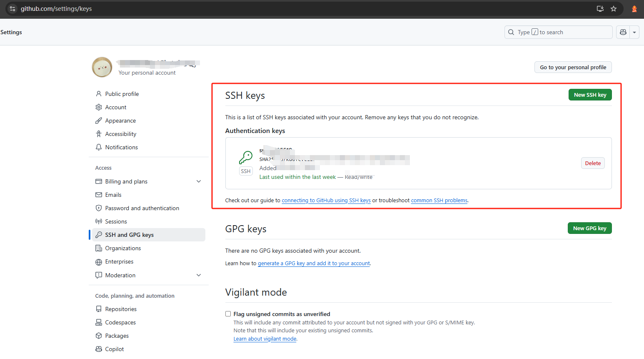Expand the Billing and plans section
The width and height of the screenshot is (644, 359).
coord(199,181)
